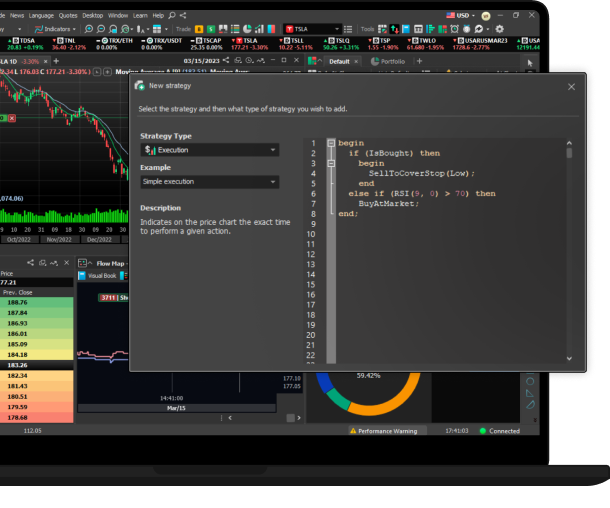Collapse the nested begin block on line 3
610x508 pixels.
[331, 163]
